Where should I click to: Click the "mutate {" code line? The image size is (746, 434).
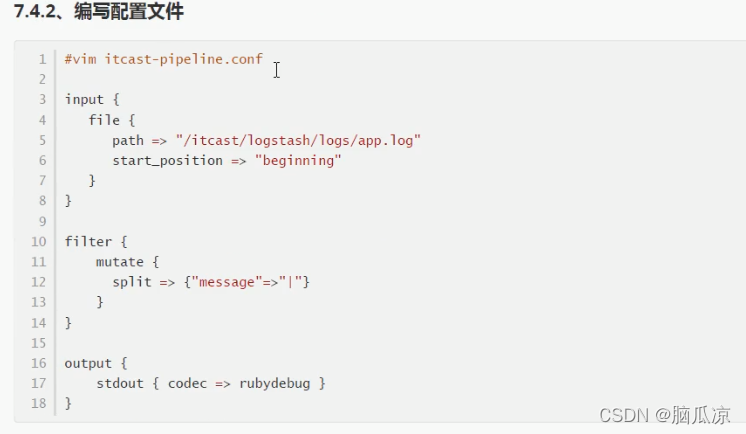128,262
